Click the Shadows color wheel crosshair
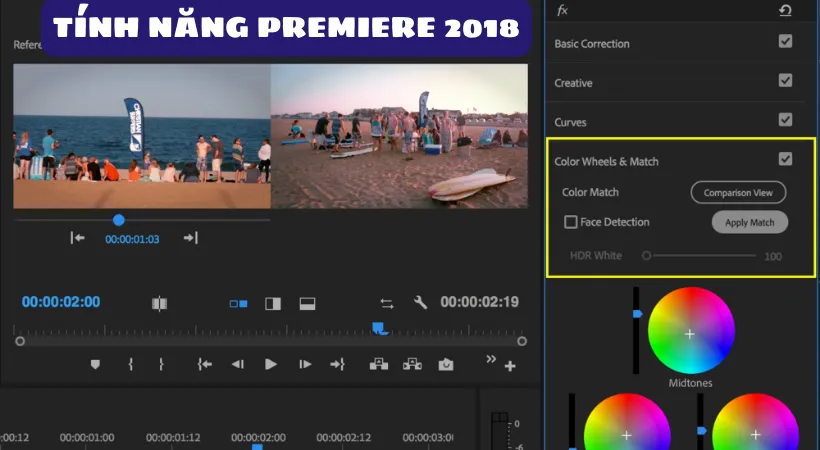The image size is (820, 450). point(627,435)
